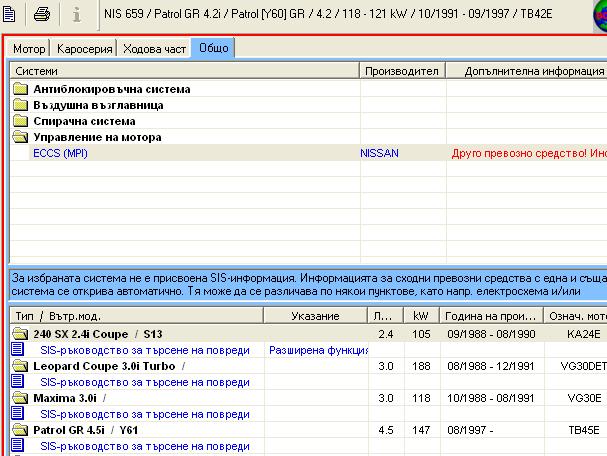Collapse the Maxima 3.0i folder
This screenshot has width=607, height=456.
tap(20, 398)
